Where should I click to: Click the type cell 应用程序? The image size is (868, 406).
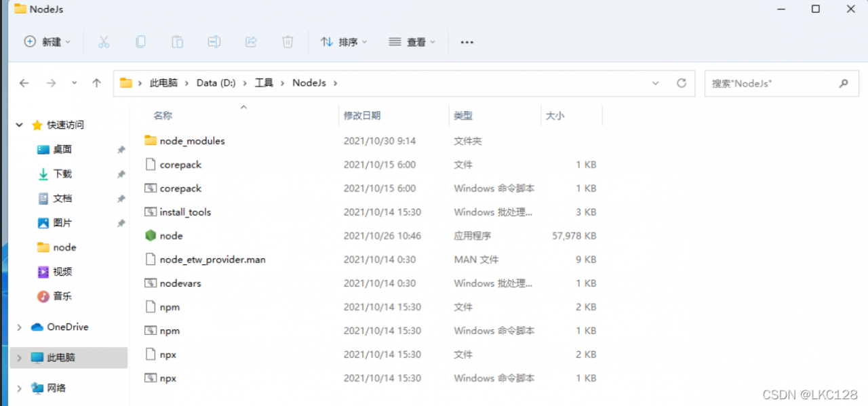473,236
